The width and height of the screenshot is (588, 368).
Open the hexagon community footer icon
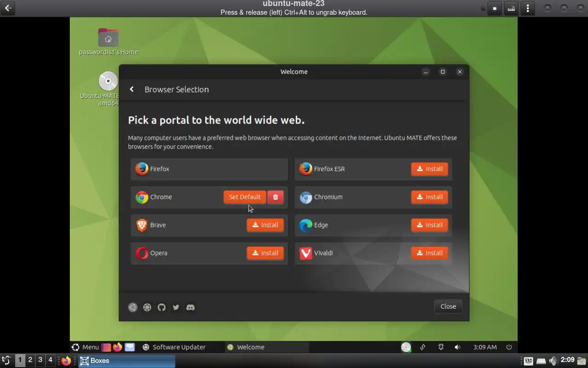(147, 307)
